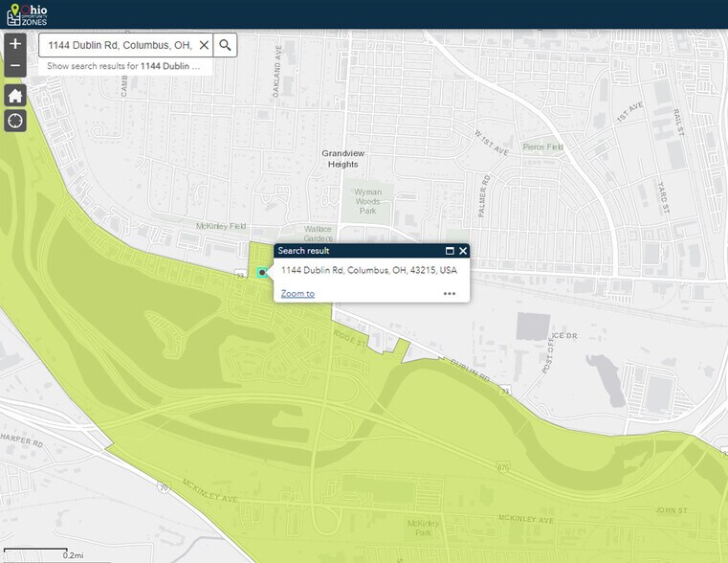The image size is (728, 563).
Task: Select 'Show search results for 1144 Dublin' suggestion
Action: tap(125, 67)
